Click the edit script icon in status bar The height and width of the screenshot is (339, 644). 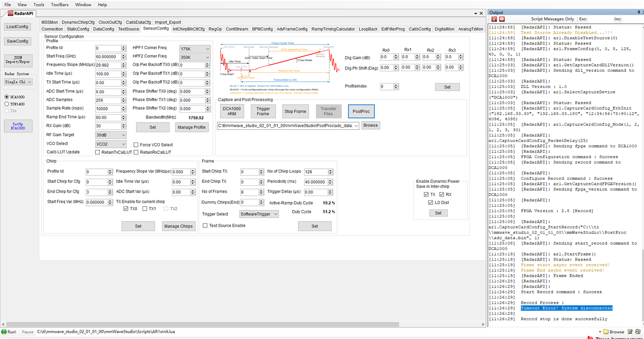pos(630,332)
